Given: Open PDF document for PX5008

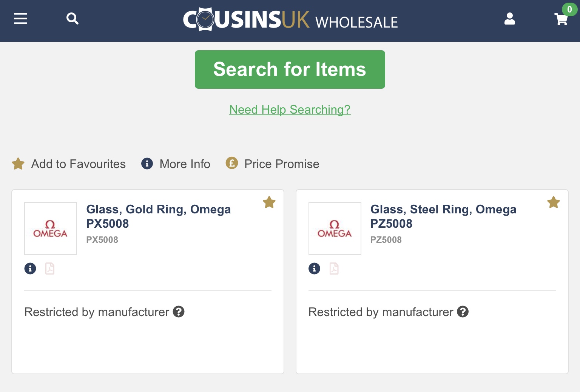Looking at the screenshot, I should (50, 269).
